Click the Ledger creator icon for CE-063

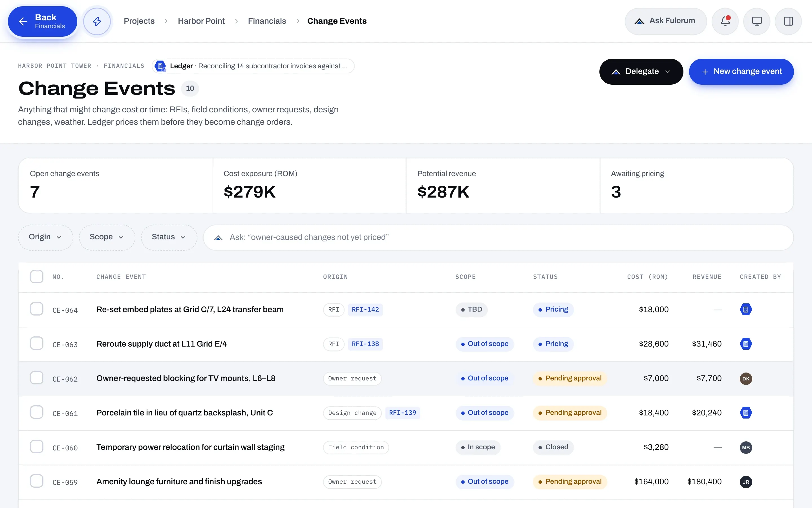746,344
